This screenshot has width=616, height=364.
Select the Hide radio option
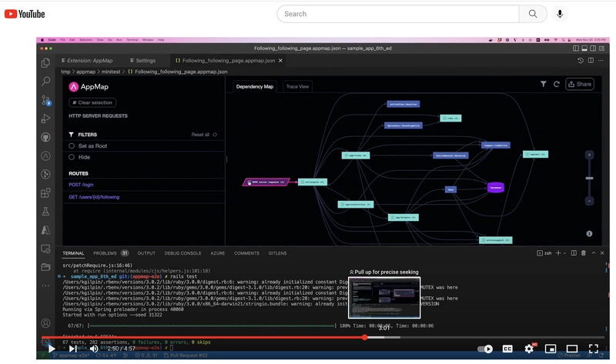click(72, 157)
